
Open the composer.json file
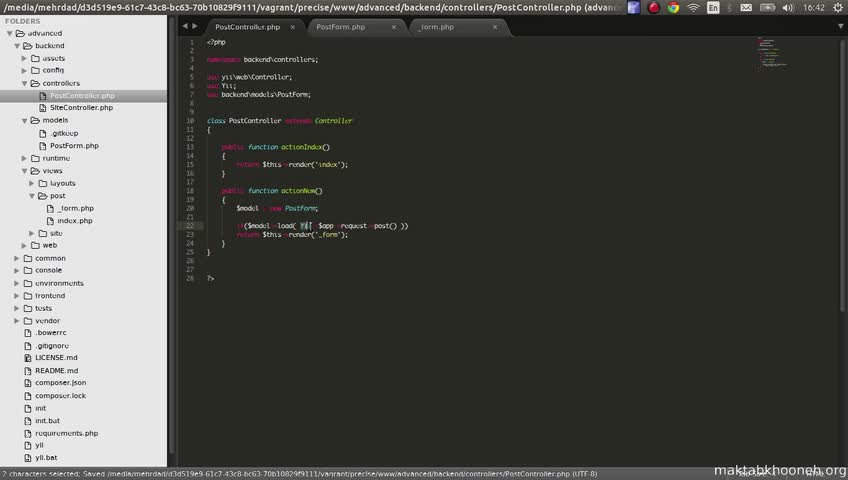pos(61,383)
